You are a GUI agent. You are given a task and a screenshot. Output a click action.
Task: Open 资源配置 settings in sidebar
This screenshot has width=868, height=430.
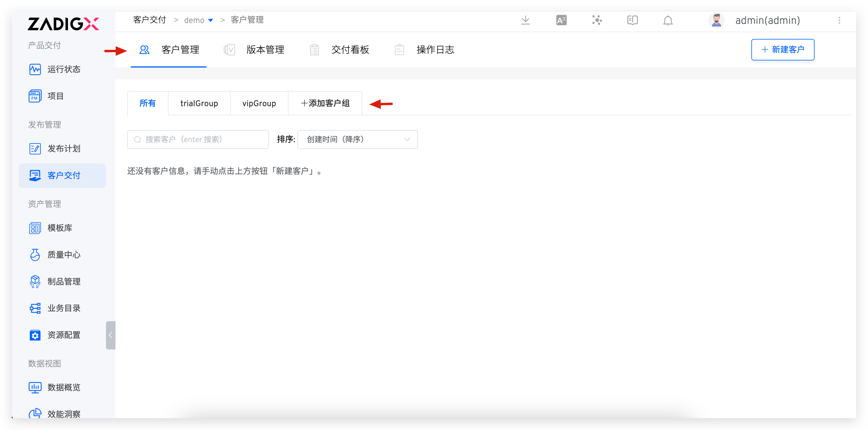click(63, 335)
